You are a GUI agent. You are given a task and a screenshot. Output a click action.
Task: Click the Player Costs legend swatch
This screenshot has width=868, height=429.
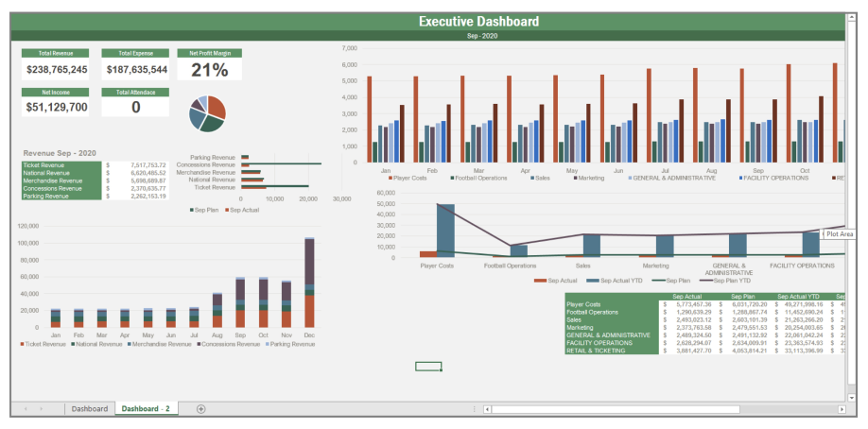click(x=389, y=178)
